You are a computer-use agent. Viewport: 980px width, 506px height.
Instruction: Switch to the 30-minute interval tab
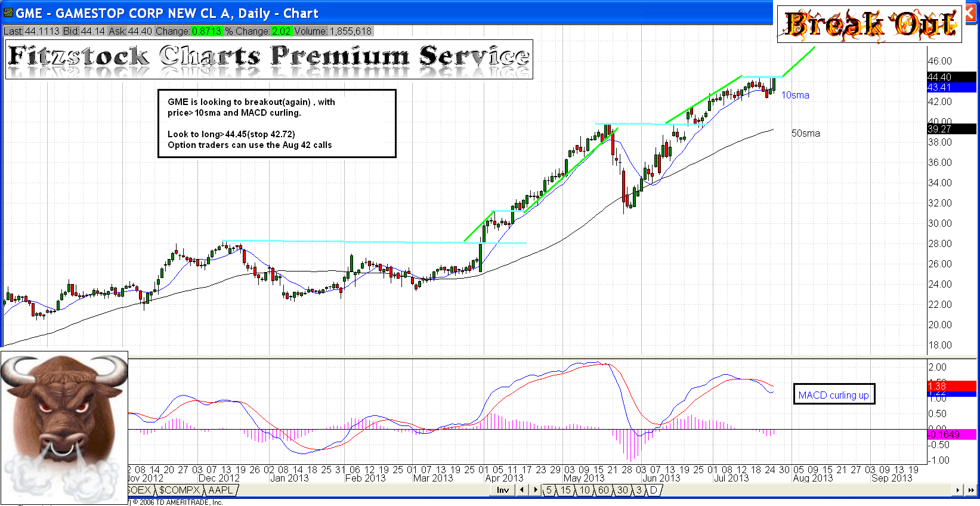point(623,490)
